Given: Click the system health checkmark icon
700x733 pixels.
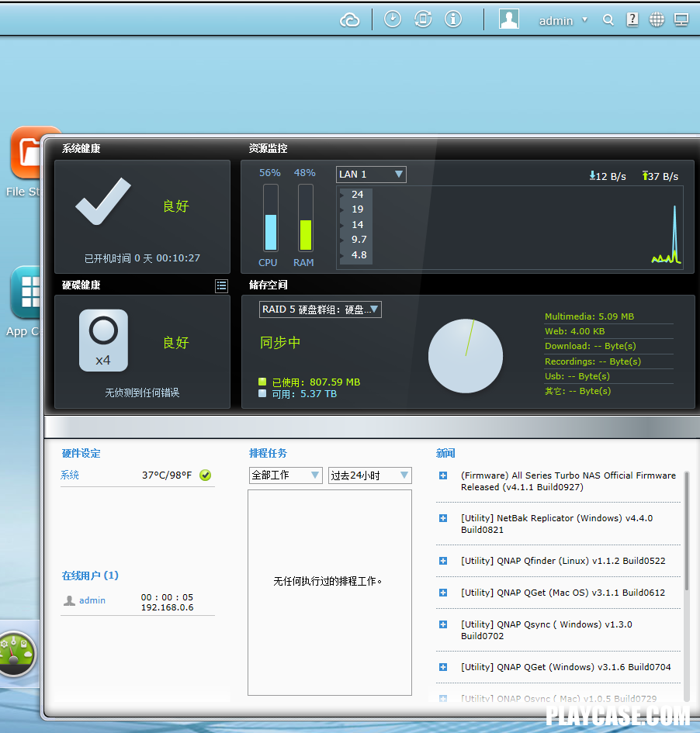Looking at the screenshot, I should click(x=103, y=202).
